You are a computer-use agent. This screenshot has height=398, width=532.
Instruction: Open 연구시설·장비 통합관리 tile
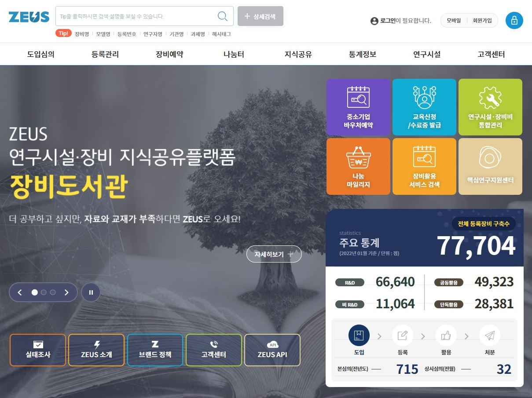pyautogui.click(x=490, y=107)
